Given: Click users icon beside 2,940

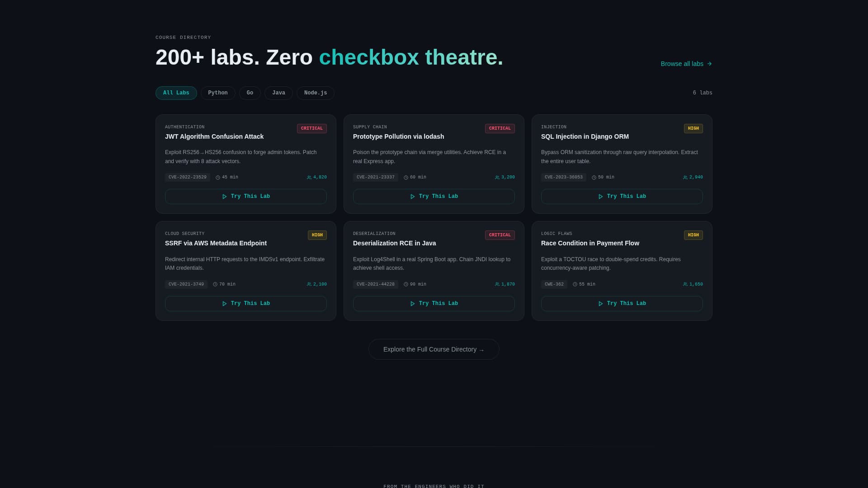Looking at the screenshot, I should click(685, 178).
